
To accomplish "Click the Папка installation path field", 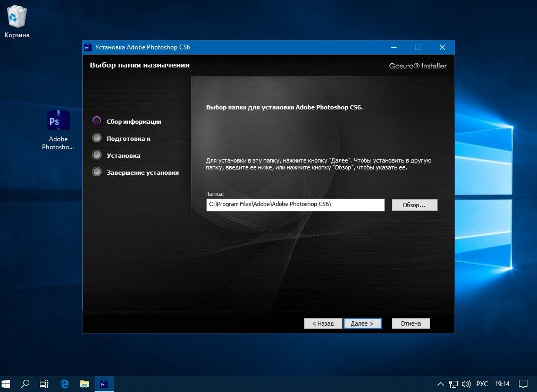I will pos(295,204).
